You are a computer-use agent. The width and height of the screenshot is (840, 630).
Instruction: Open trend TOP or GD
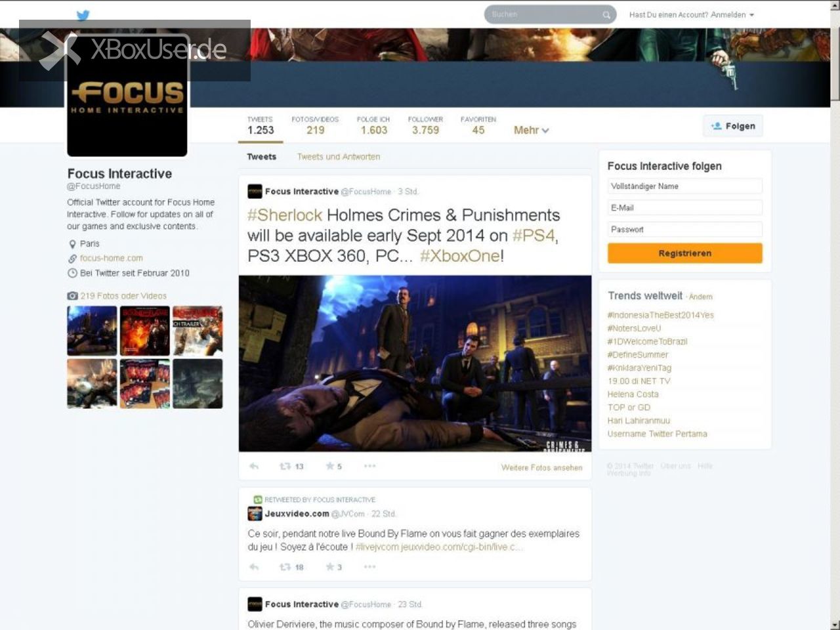point(629,408)
